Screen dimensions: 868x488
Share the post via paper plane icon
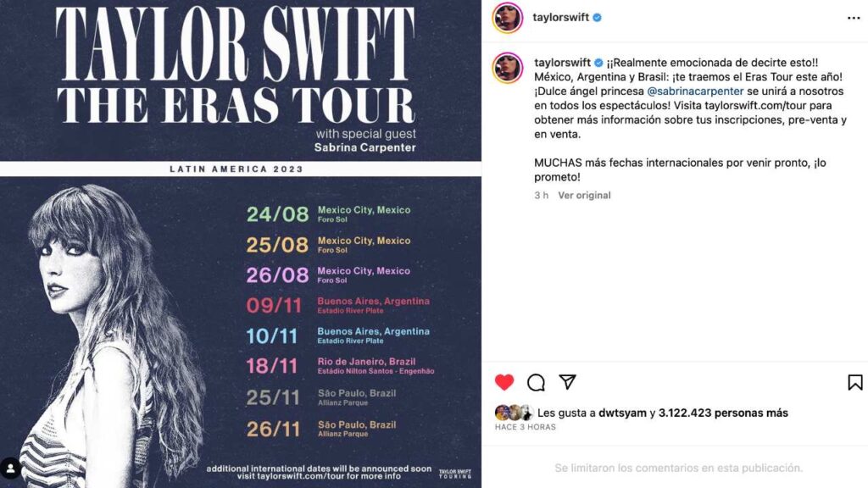(x=568, y=382)
